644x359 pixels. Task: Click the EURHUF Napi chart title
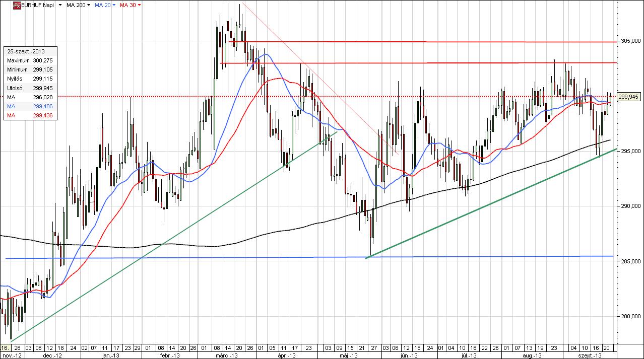pyautogui.click(x=38, y=5)
